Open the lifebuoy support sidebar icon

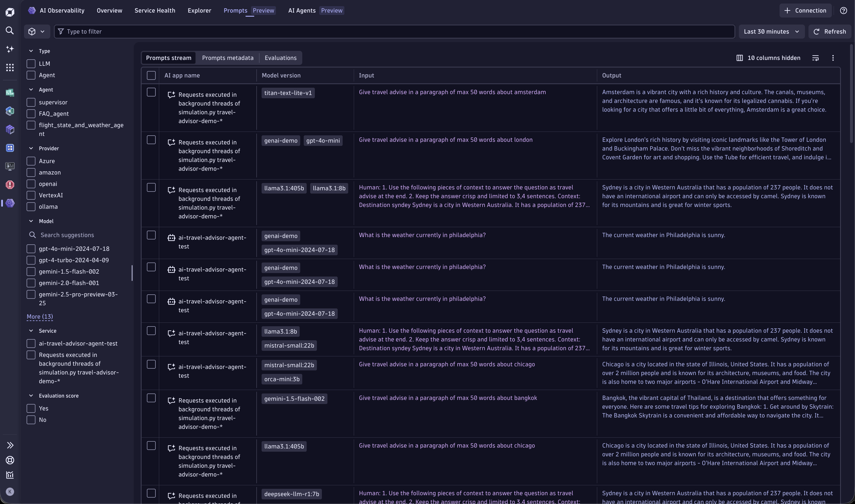pyautogui.click(x=10, y=460)
